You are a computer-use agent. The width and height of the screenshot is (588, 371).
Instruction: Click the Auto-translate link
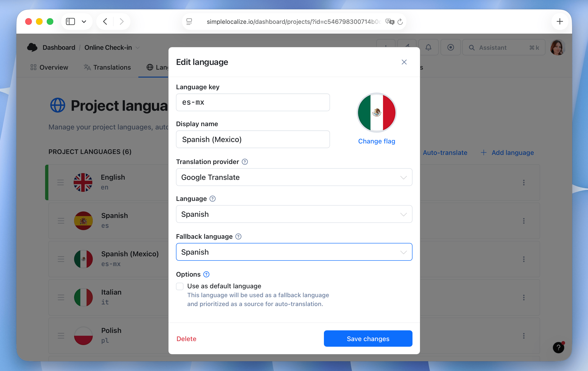pyautogui.click(x=445, y=153)
